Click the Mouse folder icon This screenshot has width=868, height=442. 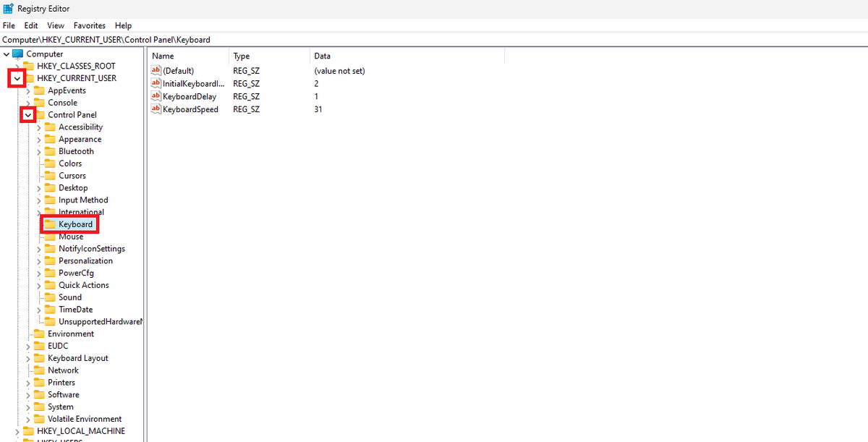pos(50,237)
